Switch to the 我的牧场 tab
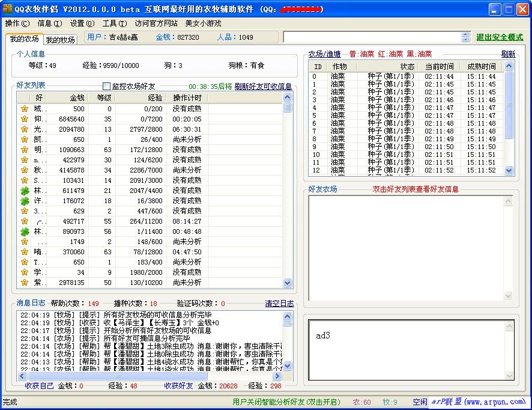 pos(61,40)
